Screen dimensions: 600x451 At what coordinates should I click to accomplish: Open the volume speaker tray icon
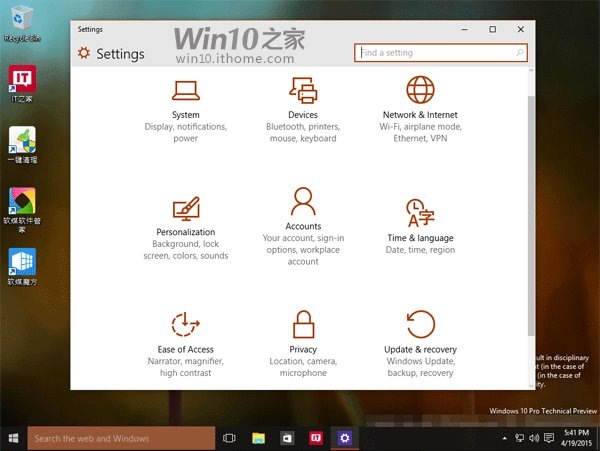(x=534, y=438)
